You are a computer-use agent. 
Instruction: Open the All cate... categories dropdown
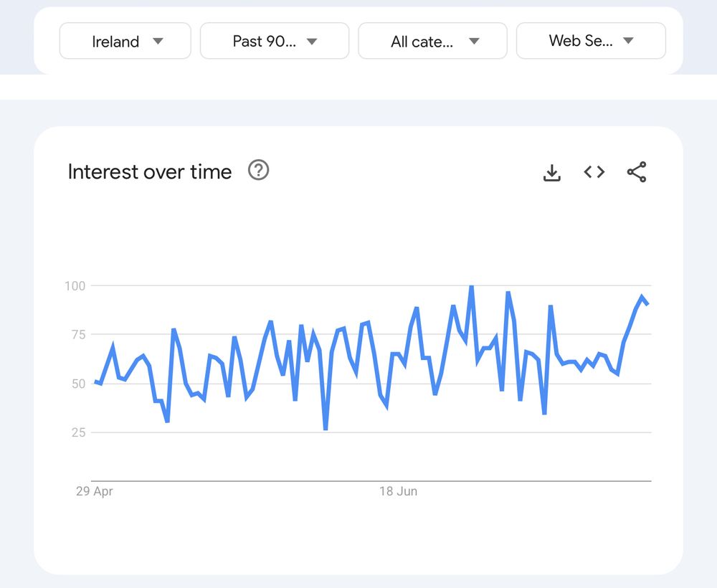point(432,41)
